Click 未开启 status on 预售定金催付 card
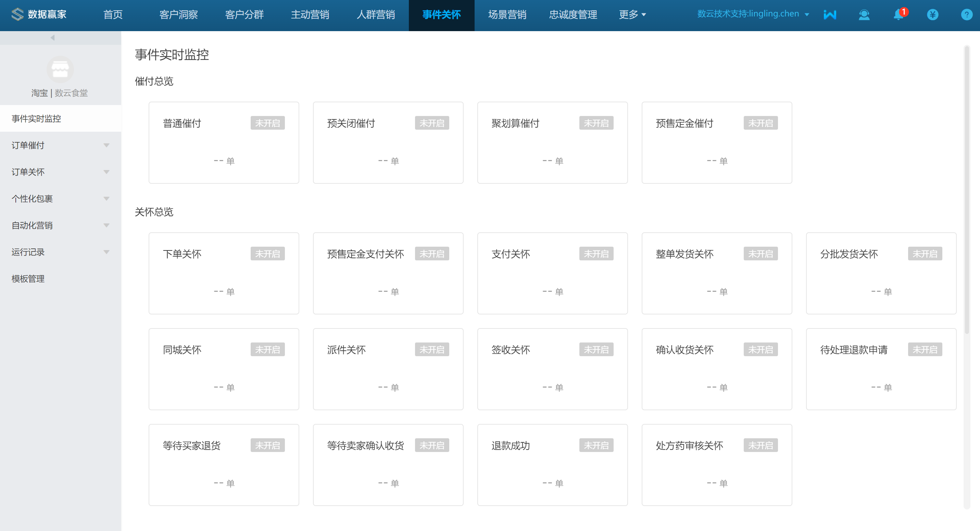The width and height of the screenshot is (980, 531). click(x=761, y=123)
